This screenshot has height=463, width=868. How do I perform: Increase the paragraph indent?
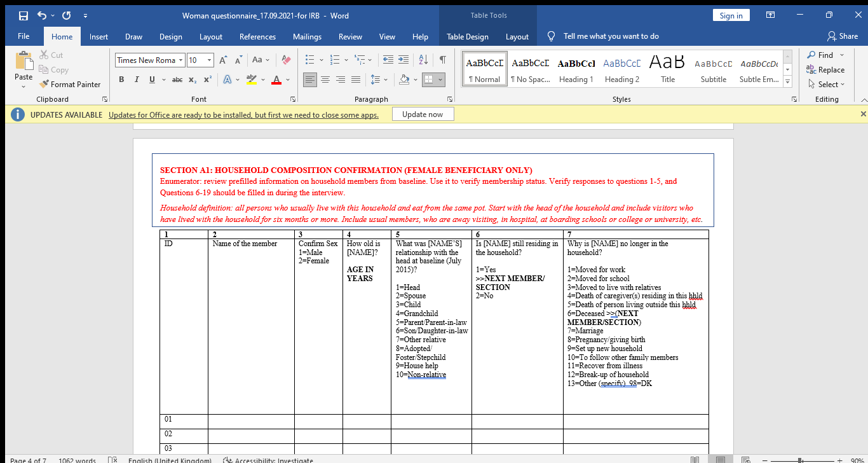coord(403,60)
